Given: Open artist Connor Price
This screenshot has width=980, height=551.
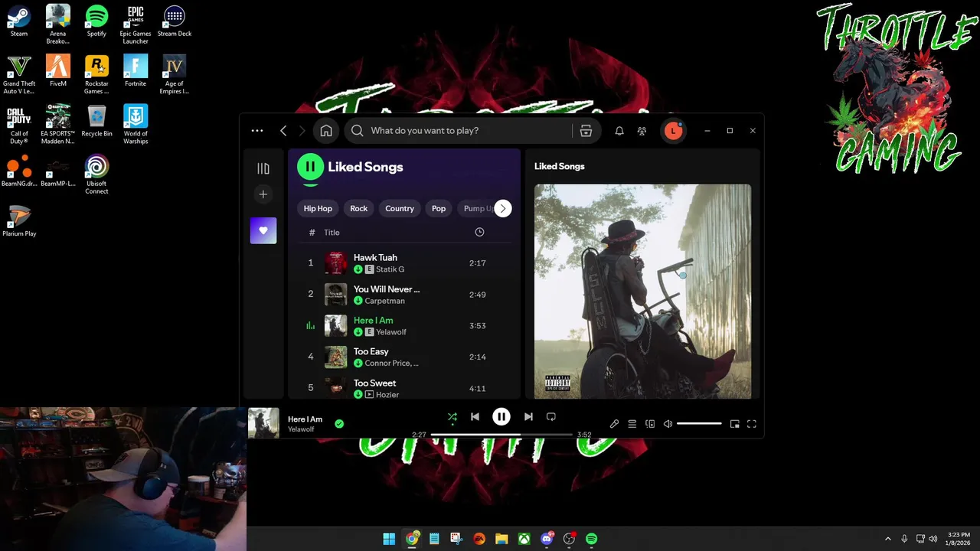Looking at the screenshot, I should coord(391,364).
